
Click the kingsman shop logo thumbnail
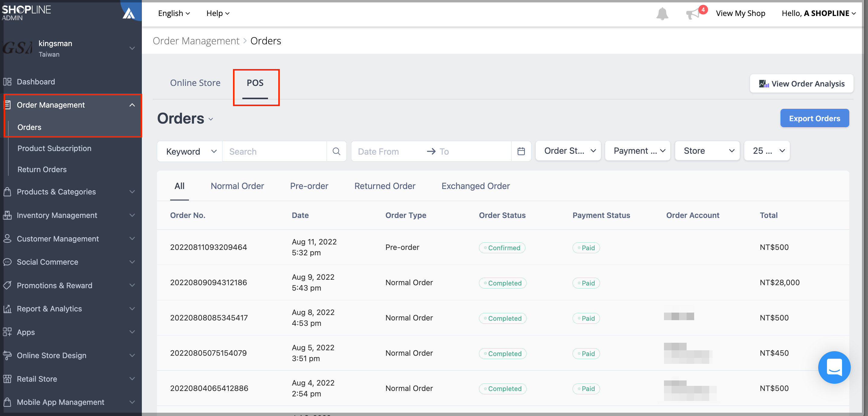click(18, 48)
